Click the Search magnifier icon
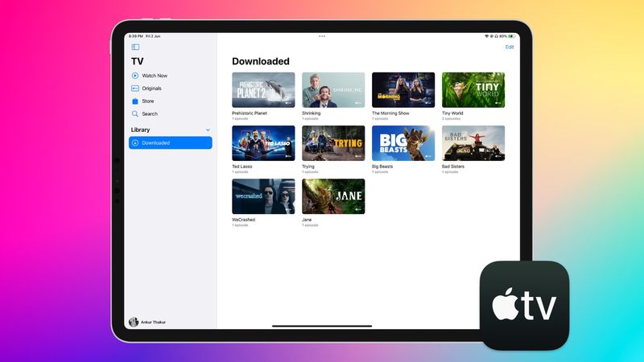The height and width of the screenshot is (362, 644). click(x=135, y=113)
